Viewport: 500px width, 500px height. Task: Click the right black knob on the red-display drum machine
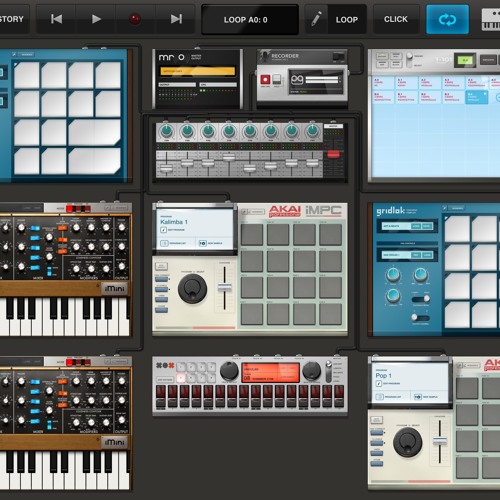pos(311,371)
